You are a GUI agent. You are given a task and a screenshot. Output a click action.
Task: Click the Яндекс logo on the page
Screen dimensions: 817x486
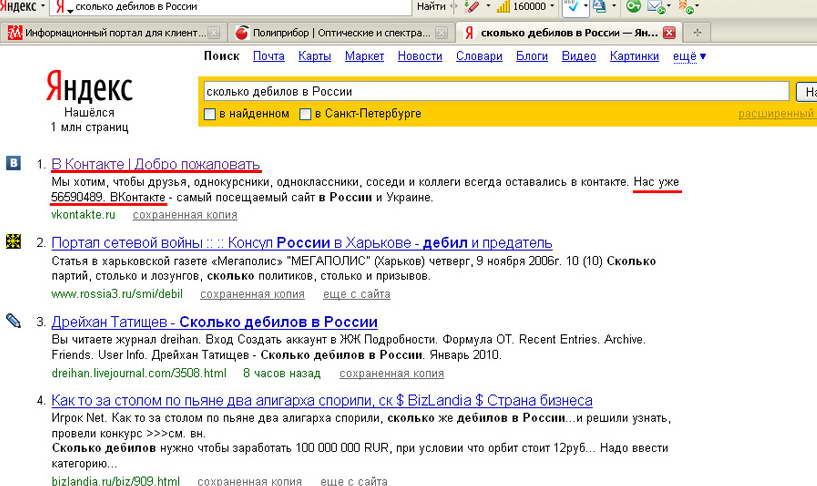pos(90,87)
